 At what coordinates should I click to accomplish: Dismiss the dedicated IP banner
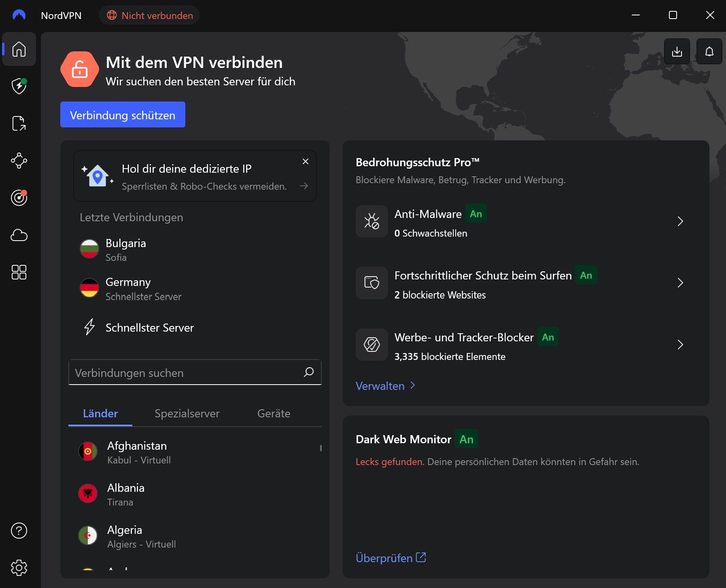pos(306,161)
